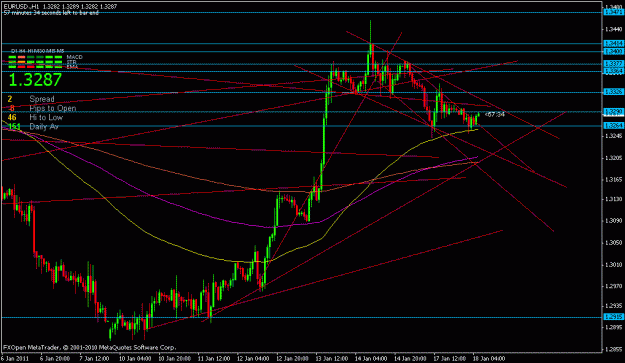This screenshot has width=625, height=363.
Task: Click the Hi to Low label
Action: pyautogui.click(x=46, y=117)
